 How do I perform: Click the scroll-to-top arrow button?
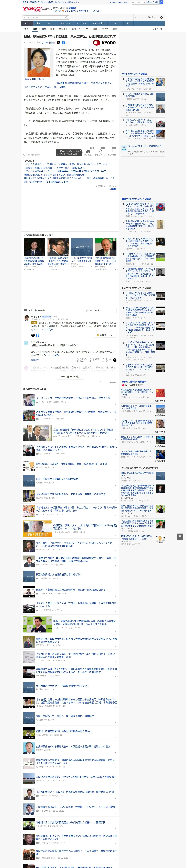pyautogui.click(x=180, y=536)
